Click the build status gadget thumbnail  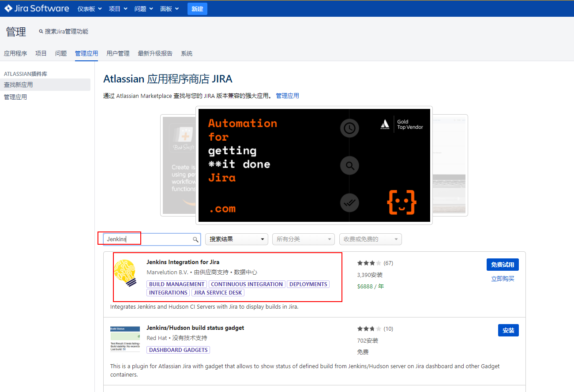(x=125, y=339)
